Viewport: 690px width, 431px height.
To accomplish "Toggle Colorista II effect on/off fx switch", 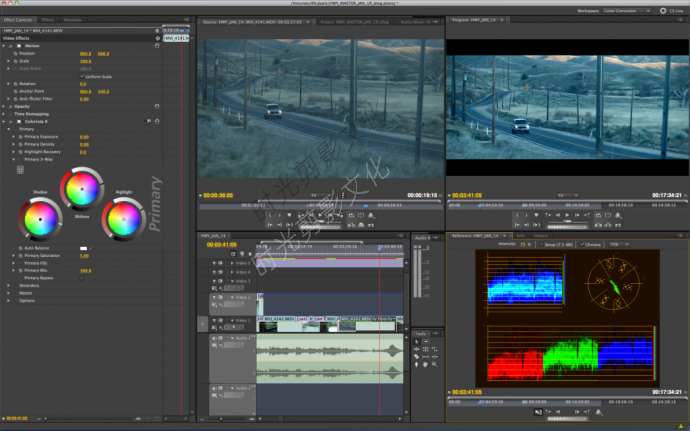I will click(11, 121).
